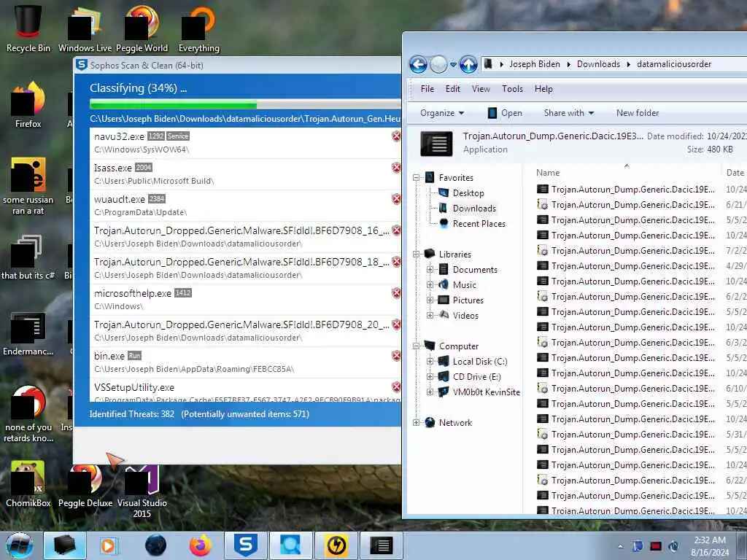Image resolution: width=747 pixels, height=560 pixels.
Task: Launch Peggle World desktop icon
Action: (x=142, y=28)
